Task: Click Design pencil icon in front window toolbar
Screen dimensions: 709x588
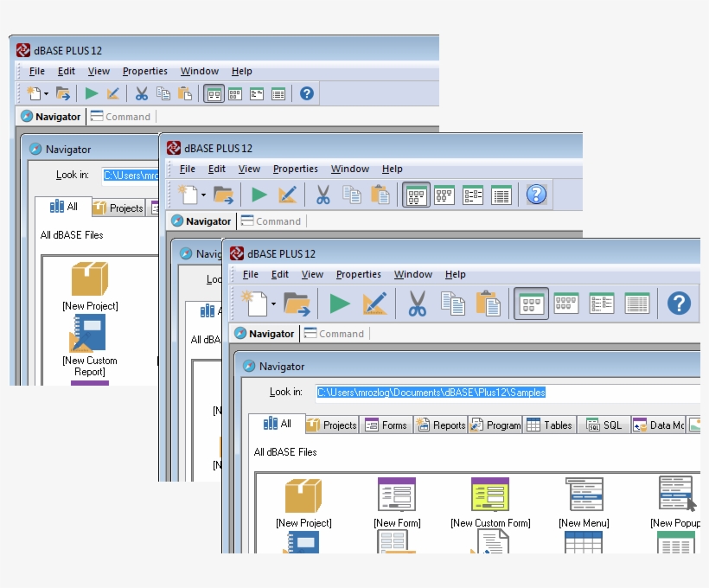Action: point(375,303)
